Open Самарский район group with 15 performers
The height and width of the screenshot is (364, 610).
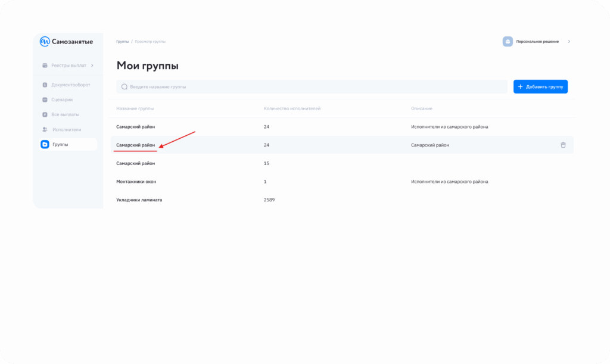[135, 163]
